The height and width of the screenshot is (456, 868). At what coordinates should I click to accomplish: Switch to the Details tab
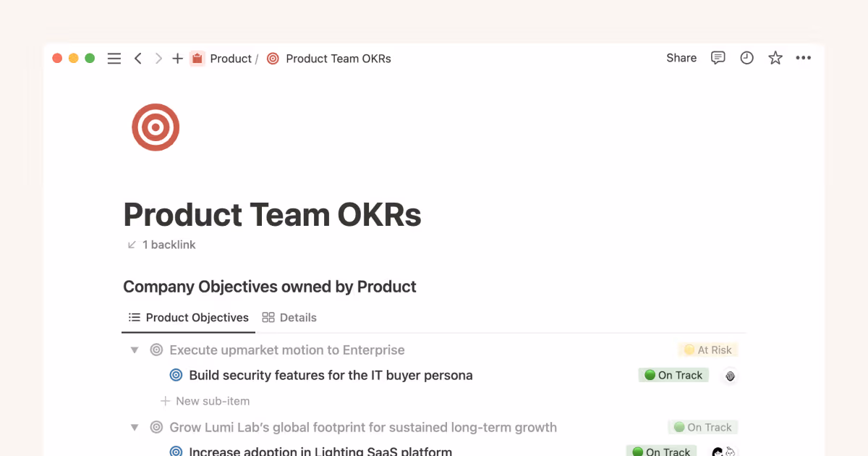tap(289, 317)
